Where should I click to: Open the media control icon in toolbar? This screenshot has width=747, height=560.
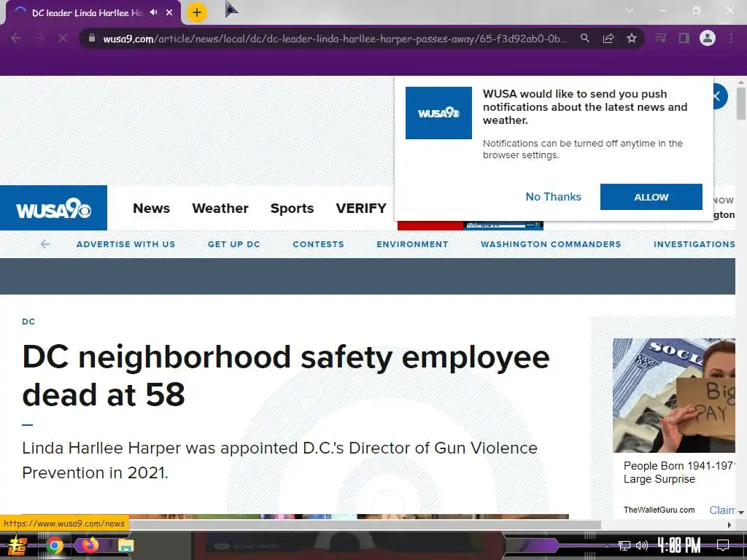click(660, 38)
